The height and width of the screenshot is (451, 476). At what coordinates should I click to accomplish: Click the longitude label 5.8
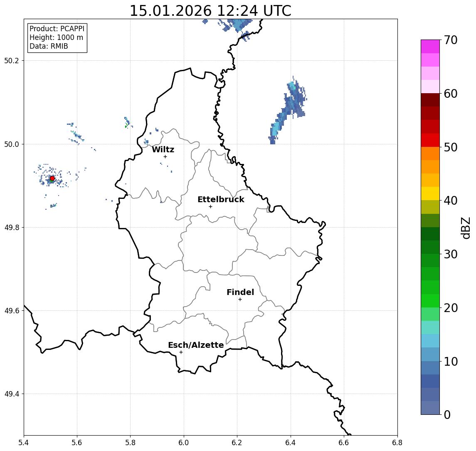131,443
